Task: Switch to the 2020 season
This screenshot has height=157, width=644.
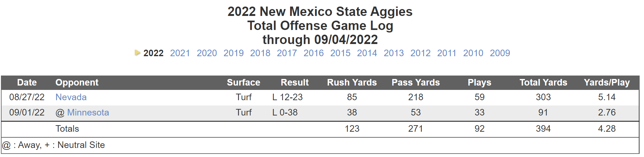Action: tap(207, 53)
